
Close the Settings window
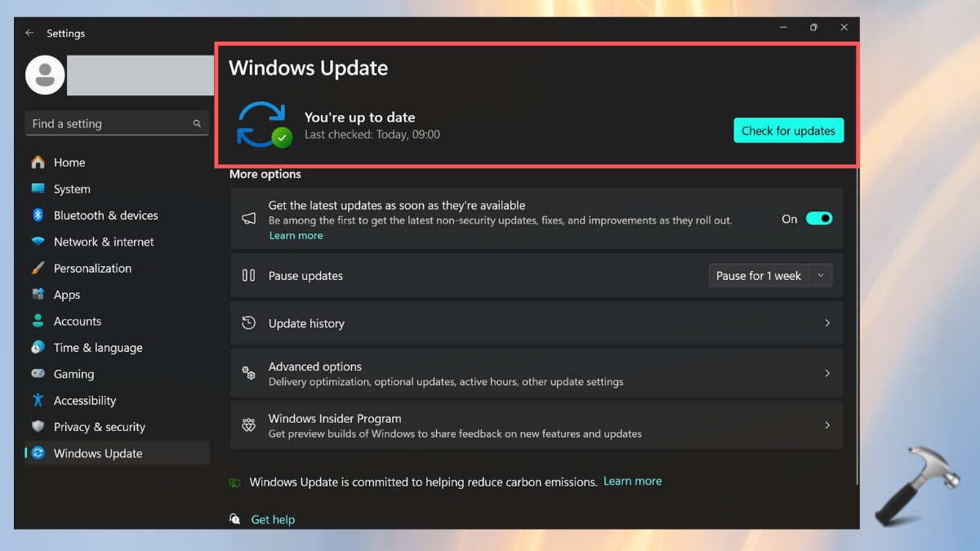[844, 28]
